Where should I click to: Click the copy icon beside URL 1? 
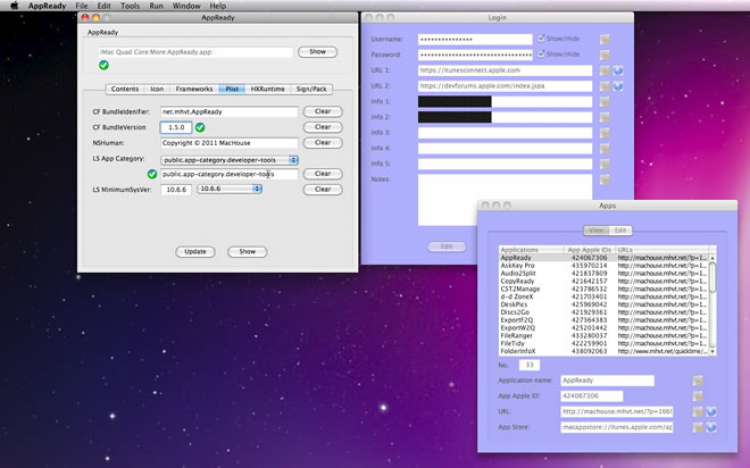[605, 71]
